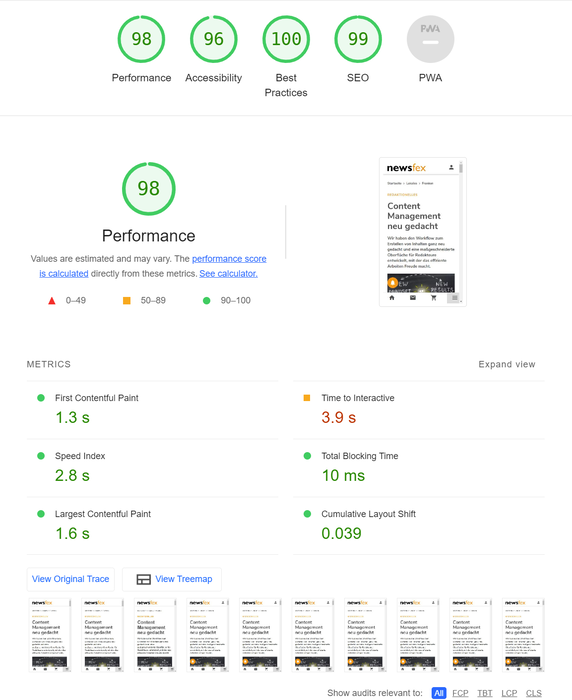Select the first filmstrip thumbnail frame
572x700 pixels.
[x=50, y=635]
